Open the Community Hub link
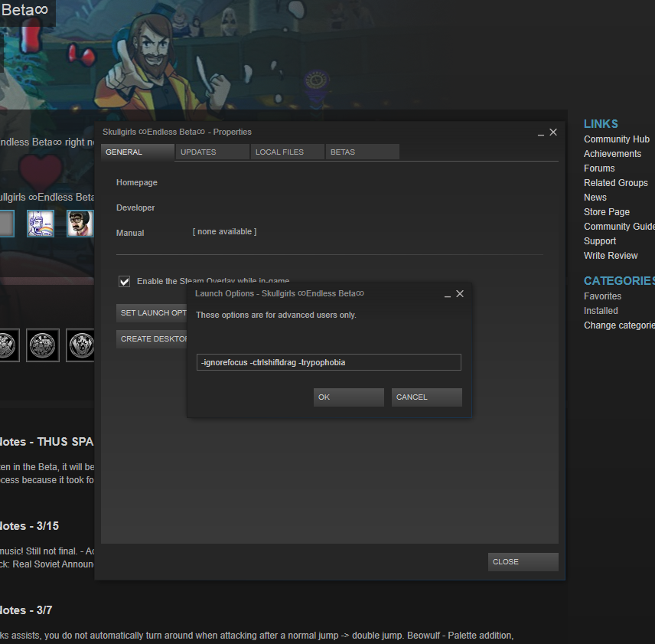 [616, 139]
